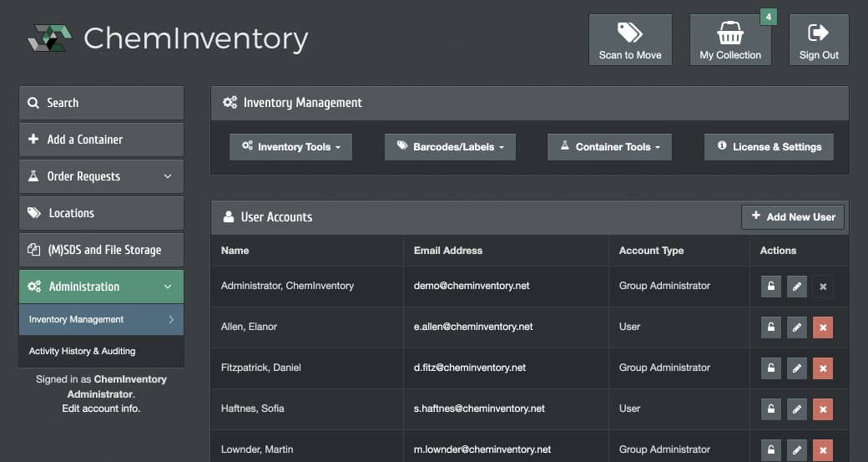Open the Inventory Tools dropdown
The image size is (868, 462).
click(x=290, y=147)
